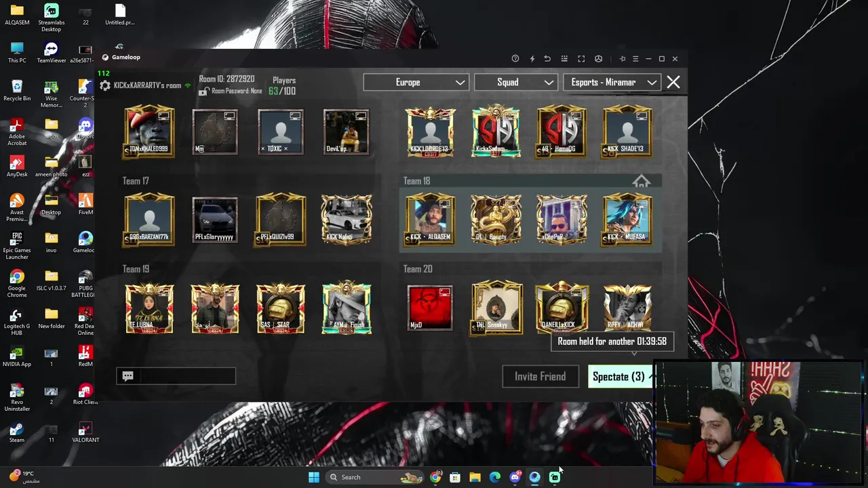Expand the Spectate list arrow
Viewport: 868px width, 488px height.
pos(651,376)
